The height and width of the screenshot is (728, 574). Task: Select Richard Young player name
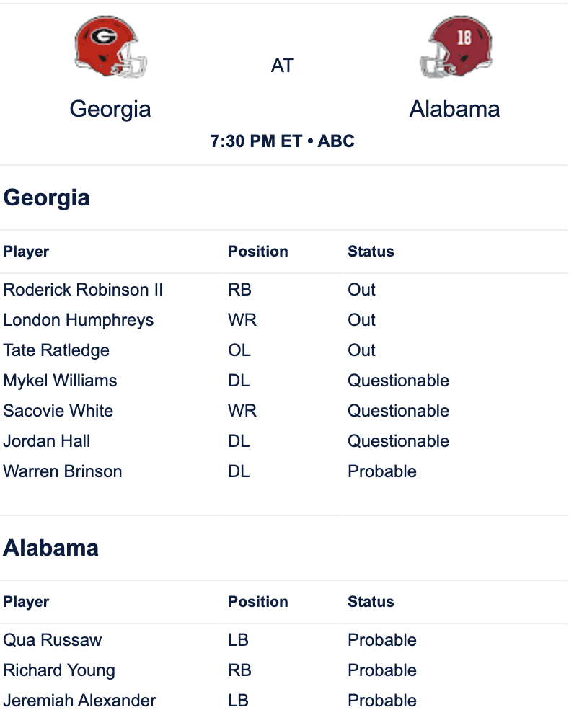[x=59, y=670]
